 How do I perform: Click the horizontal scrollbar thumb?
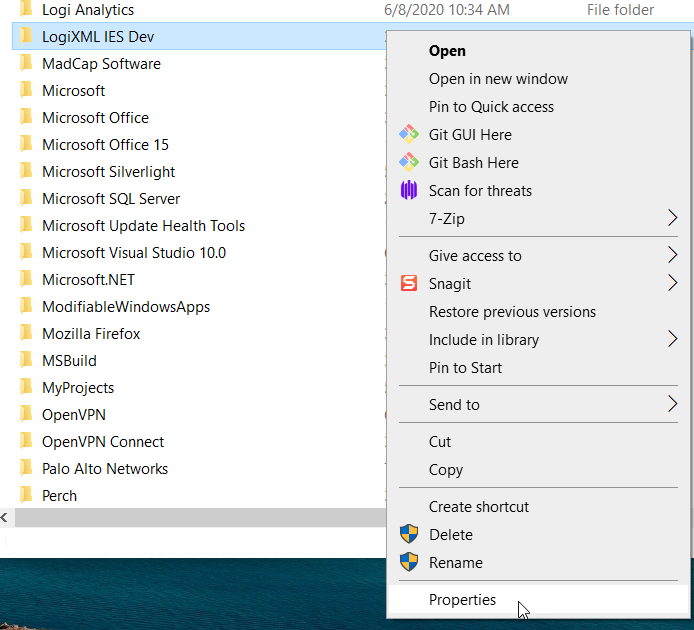click(x=200, y=517)
